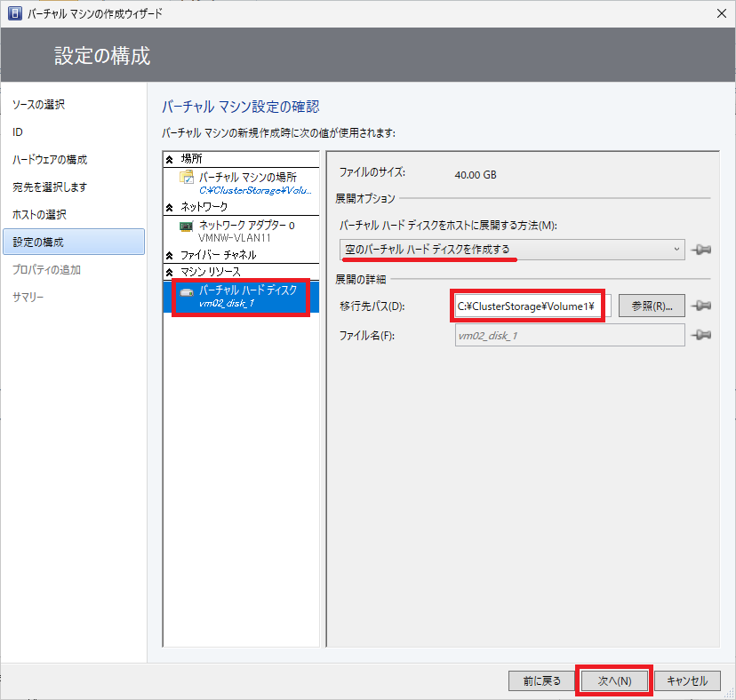Screen dimensions: 736x700
Task: Select バーチャル マシンの場所 tree item
Action: click(241, 183)
